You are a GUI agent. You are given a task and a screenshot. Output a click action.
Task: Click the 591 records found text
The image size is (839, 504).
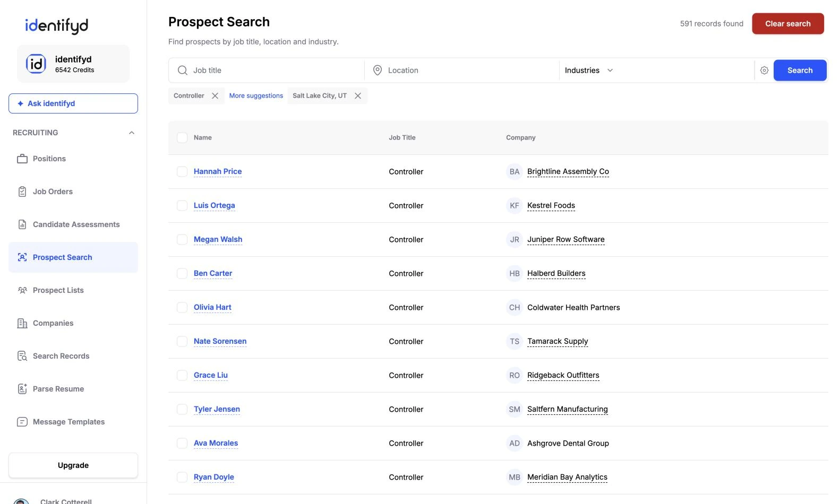point(712,23)
